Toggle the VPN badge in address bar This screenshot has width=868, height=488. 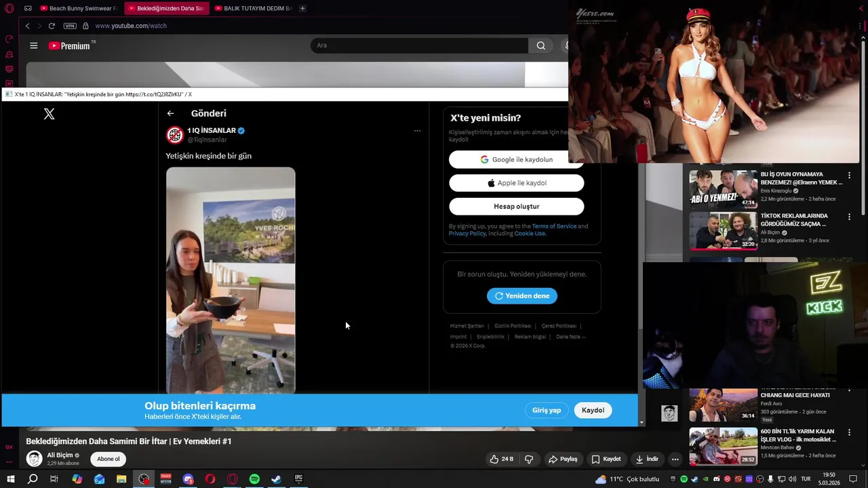pos(70,26)
